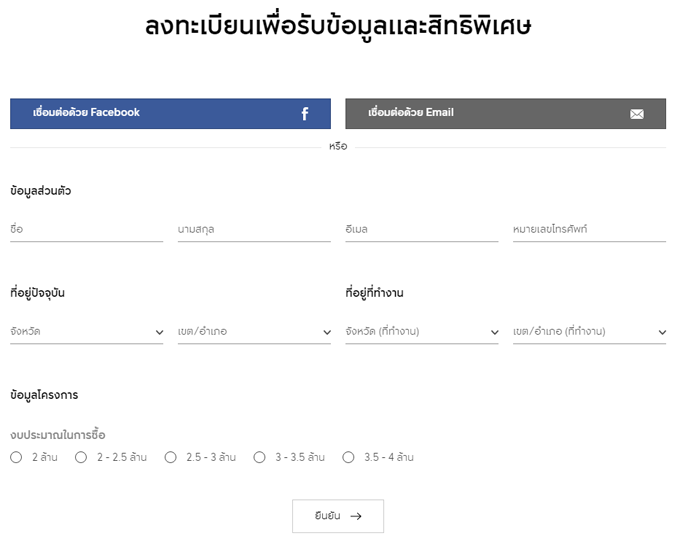
Task: Click the Facebook logo icon
Action: [305, 114]
